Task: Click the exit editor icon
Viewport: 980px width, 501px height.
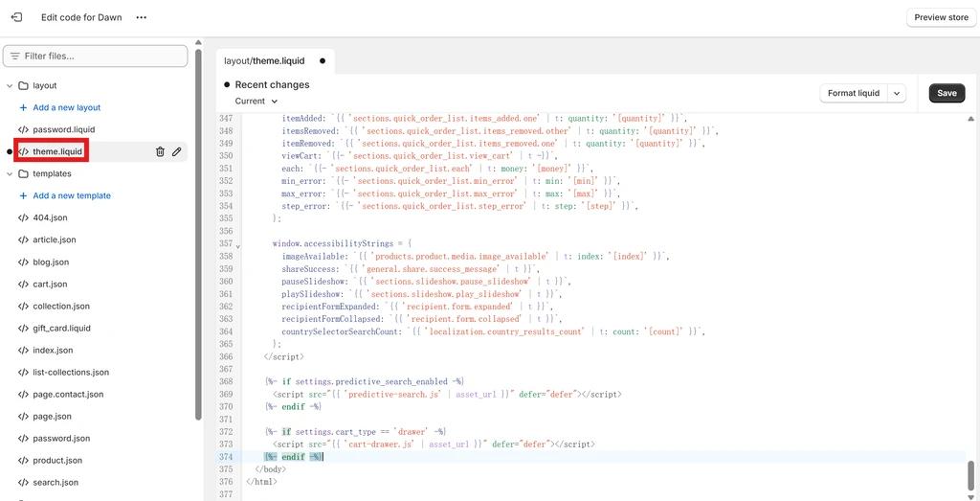Action: 17,17
